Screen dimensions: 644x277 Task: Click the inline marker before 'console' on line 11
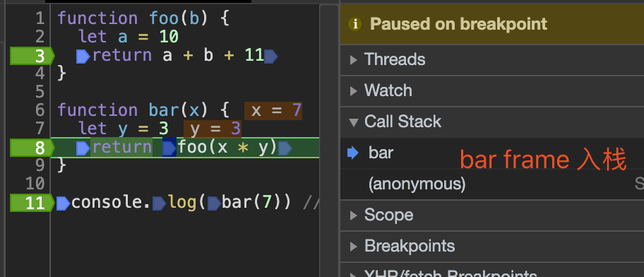pos(63,204)
